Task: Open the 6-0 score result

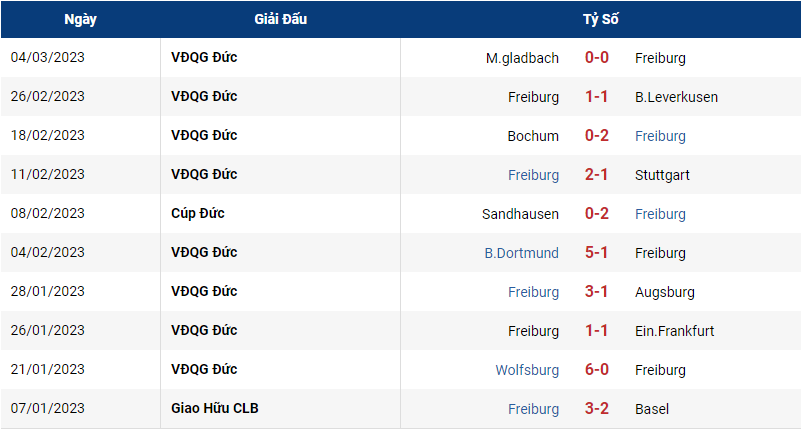Action: (597, 370)
